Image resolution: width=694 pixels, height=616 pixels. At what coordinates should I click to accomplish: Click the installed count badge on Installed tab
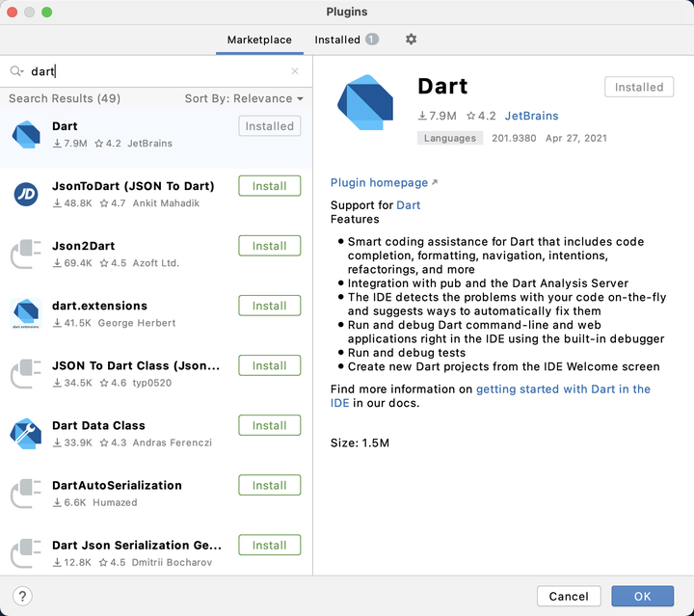click(x=372, y=40)
